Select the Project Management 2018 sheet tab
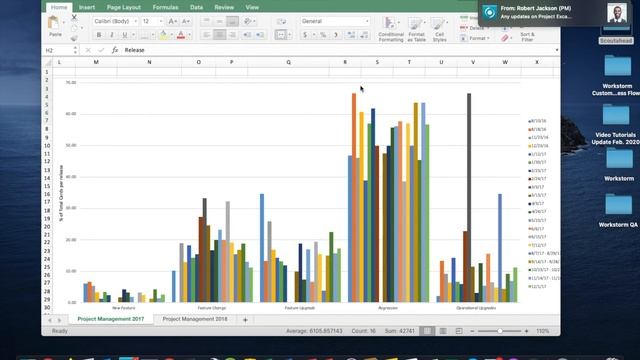The width and height of the screenshot is (640, 360). tap(195, 319)
